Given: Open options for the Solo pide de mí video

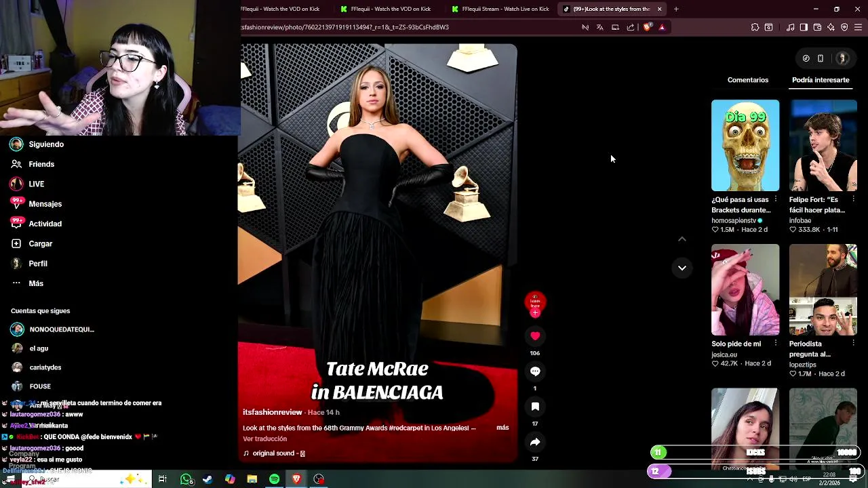Looking at the screenshot, I should tap(776, 344).
